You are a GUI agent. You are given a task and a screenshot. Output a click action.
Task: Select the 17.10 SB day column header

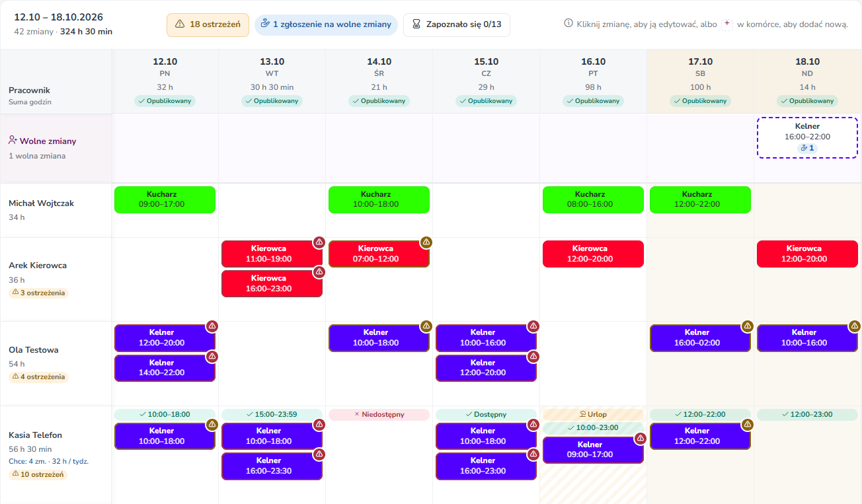point(701,81)
